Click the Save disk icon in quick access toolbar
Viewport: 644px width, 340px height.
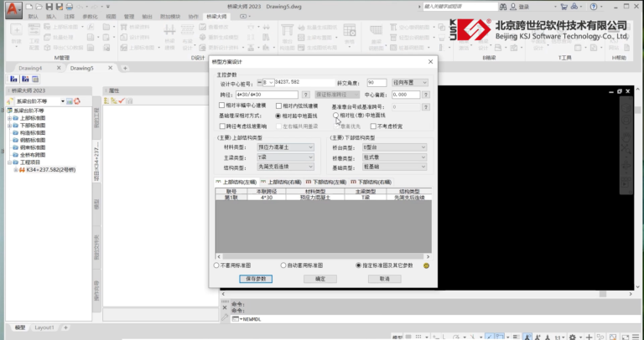click(x=49, y=7)
